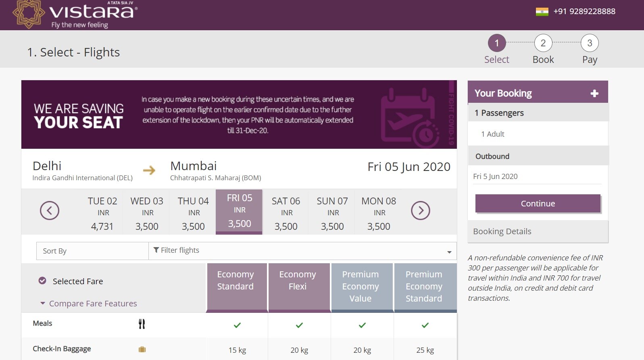This screenshot has height=360, width=644.
Task: Click the Outbound date Fri 5 Jun 2020
Action: (495, 176)
